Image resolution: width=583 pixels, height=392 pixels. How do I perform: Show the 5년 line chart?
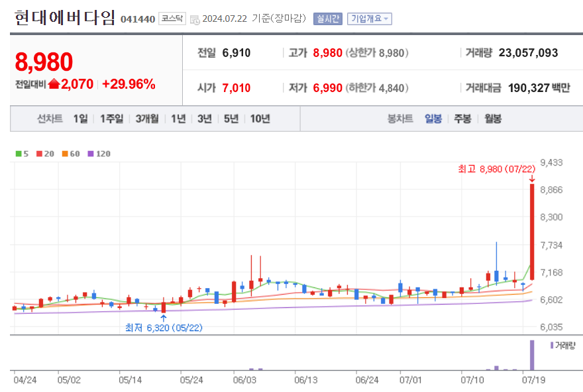pyautogui.click(x=231, y=119)
